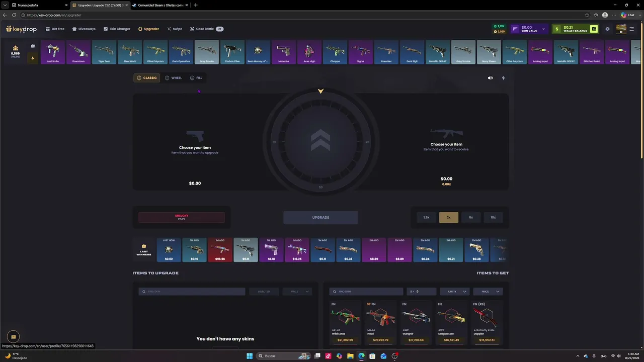Viewport: 644px width, 362px height.
Task: Search skins in Items to Get
Action: [x=366, y=292]
